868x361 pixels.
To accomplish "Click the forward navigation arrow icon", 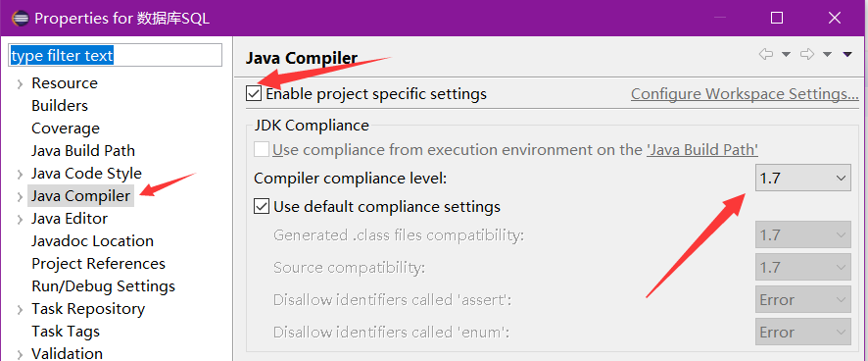I will click(x=807, y=54).
